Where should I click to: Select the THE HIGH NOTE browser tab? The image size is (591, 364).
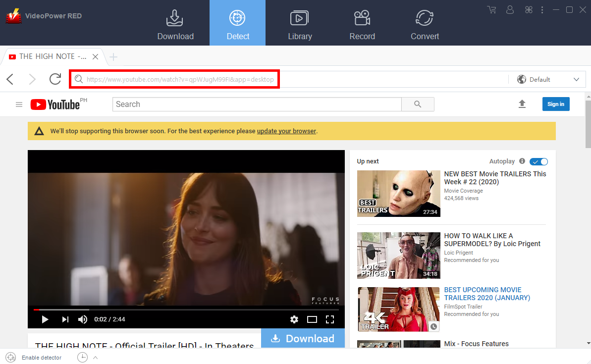pos(52,56)
